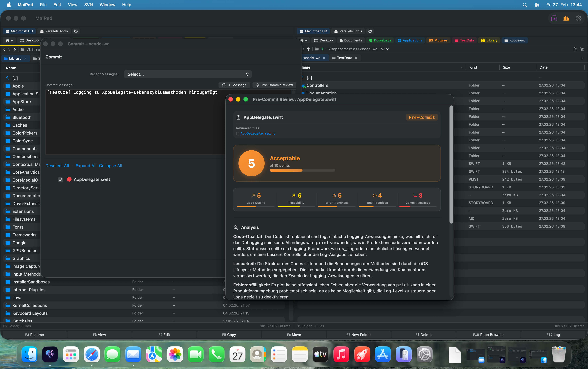The width and height of the screenshot is (588, 369).
Task: Click the globe icon beside the drive buttons
Action: point(76,31)
